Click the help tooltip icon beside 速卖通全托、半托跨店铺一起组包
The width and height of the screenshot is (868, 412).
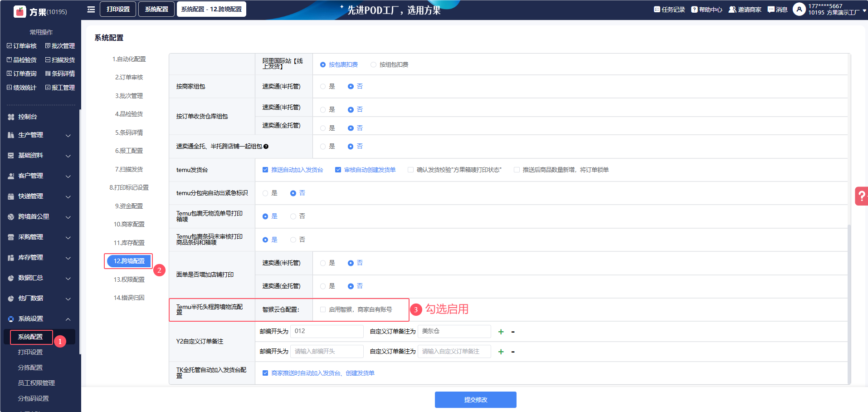(266, 147)
